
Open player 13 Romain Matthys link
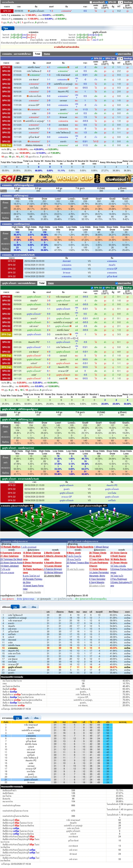pyautogui.click(x=10, y=547)
